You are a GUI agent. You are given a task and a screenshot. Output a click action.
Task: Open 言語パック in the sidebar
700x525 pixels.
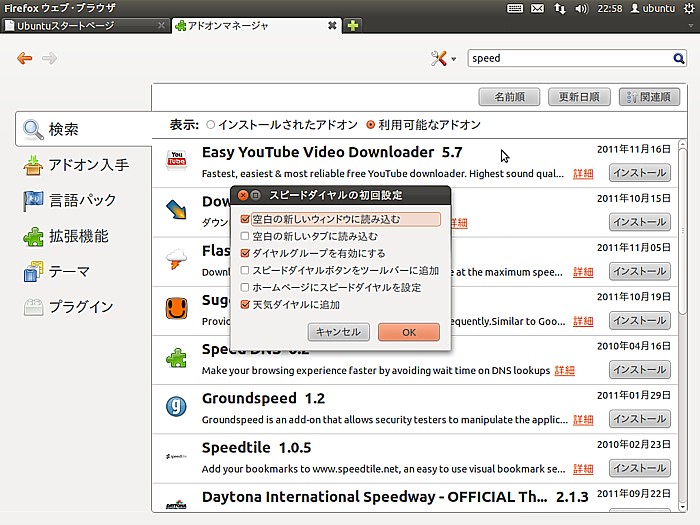click(70, 200)
